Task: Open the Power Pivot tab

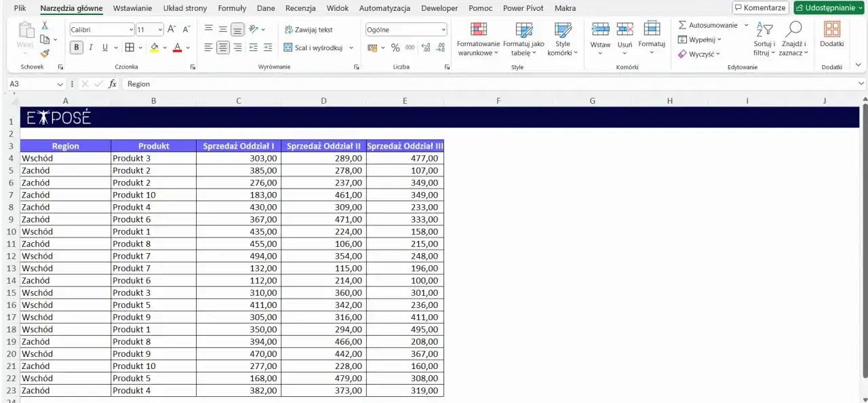Action: click(523, 8)
